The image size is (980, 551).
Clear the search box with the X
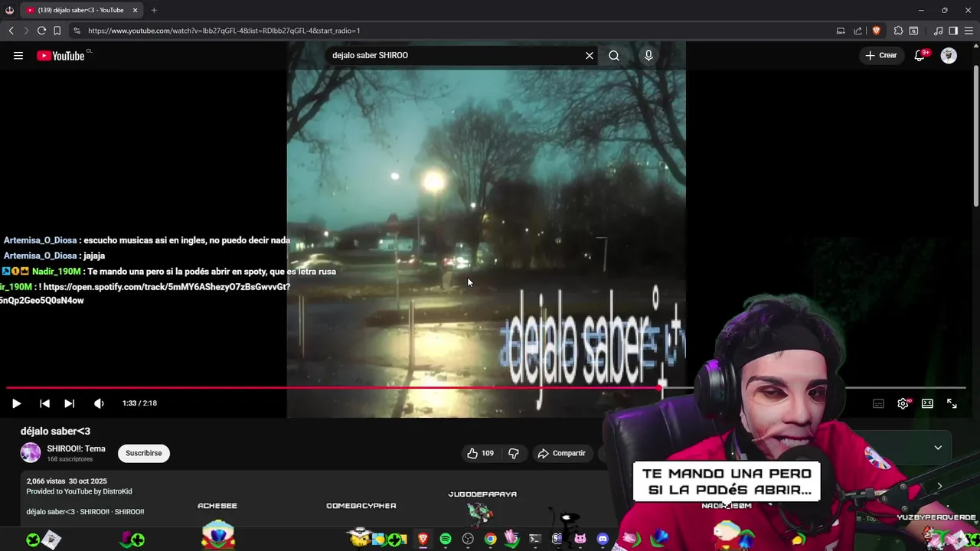point(590,55)
